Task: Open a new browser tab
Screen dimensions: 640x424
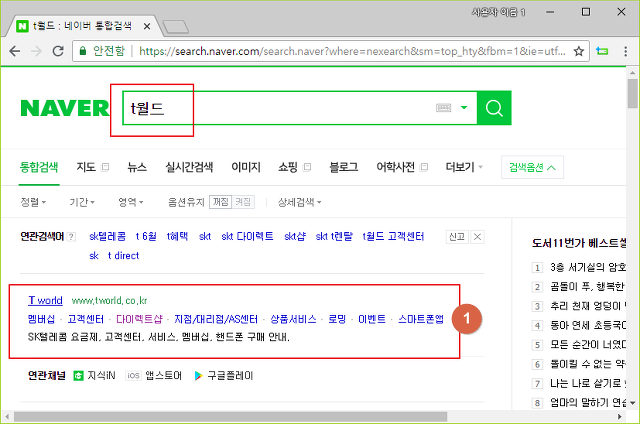Action: [x=176, y=27]
